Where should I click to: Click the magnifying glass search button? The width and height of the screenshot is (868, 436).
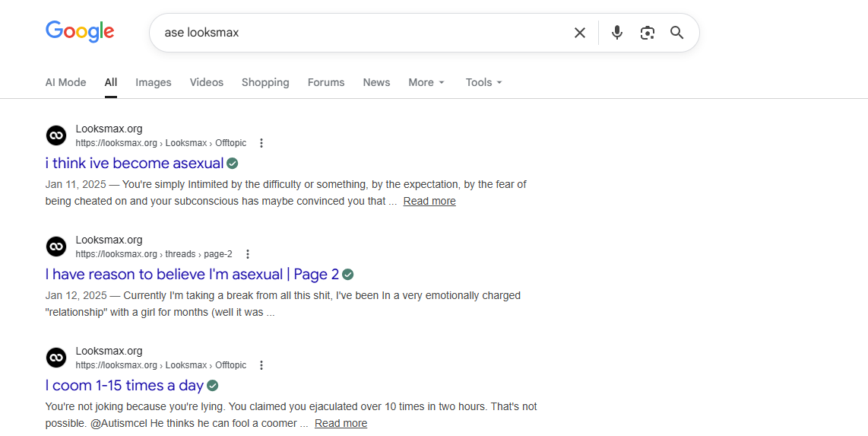(676, 33)
